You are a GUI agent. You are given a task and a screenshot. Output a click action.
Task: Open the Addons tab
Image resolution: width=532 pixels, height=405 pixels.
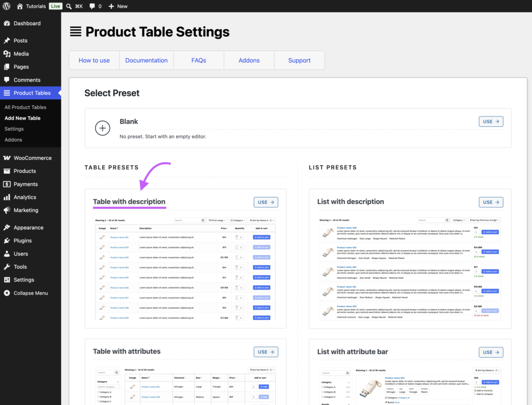click(249, 60)
